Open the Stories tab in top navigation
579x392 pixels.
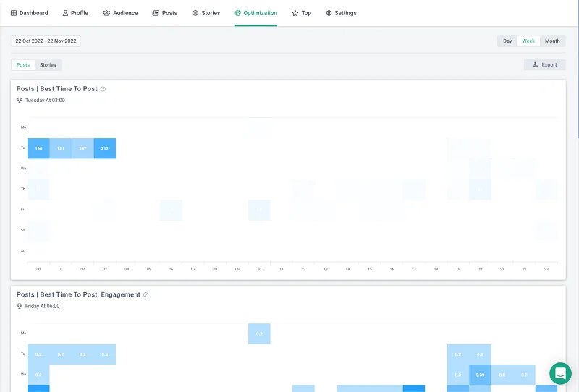(x=206, y=13)
